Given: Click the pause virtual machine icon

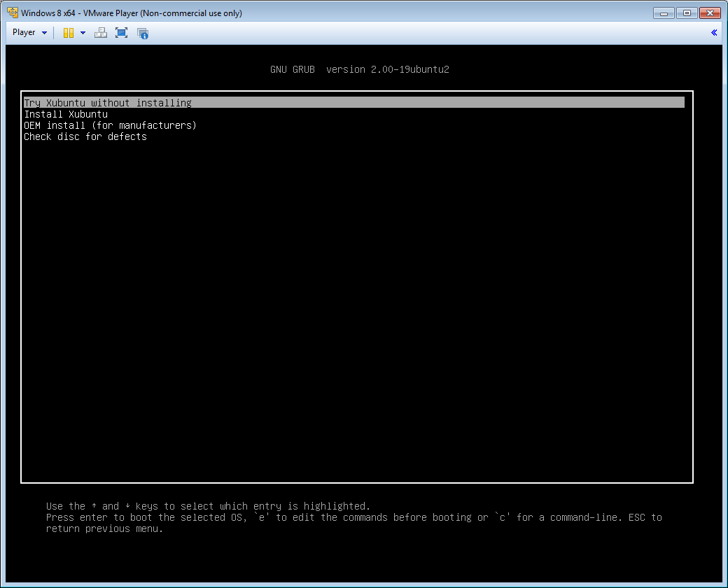Looking at the screenshot, I should [69, 32].
